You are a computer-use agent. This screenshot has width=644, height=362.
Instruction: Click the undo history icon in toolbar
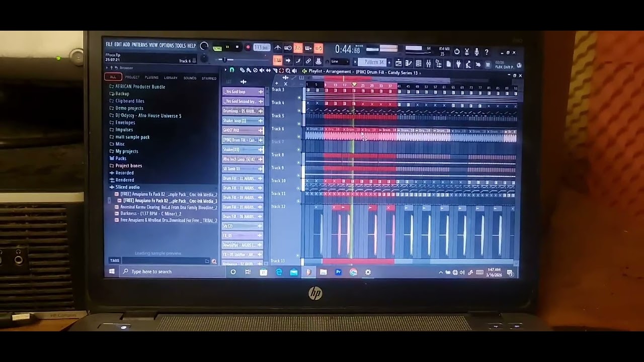456,51
